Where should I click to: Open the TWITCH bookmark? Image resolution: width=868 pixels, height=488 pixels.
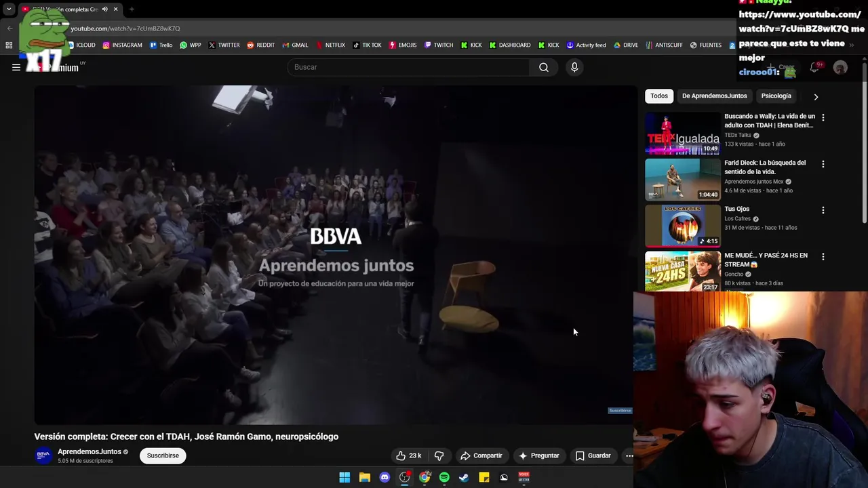pos(439,45)
